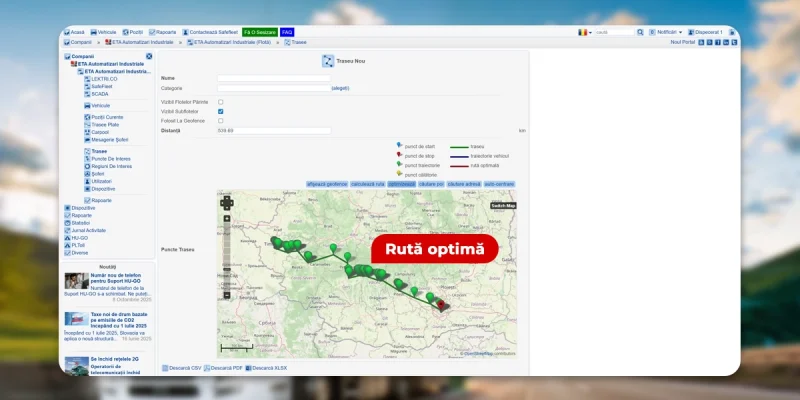The width and height of the screenshot is (800, 400).
Task: Click the map zoom in plus button
Action: coord(227,219)
